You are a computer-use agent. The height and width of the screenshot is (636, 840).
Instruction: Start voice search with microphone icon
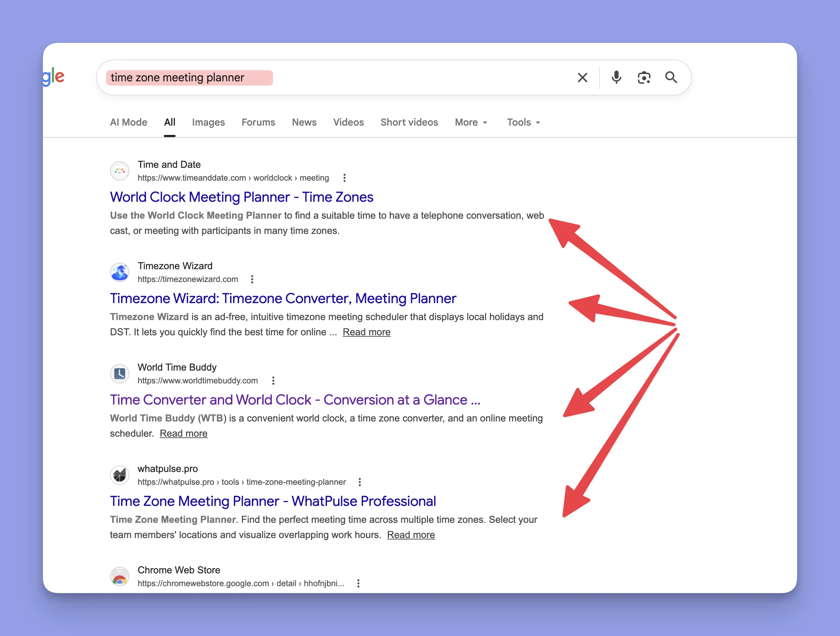[x=616, y=78]
